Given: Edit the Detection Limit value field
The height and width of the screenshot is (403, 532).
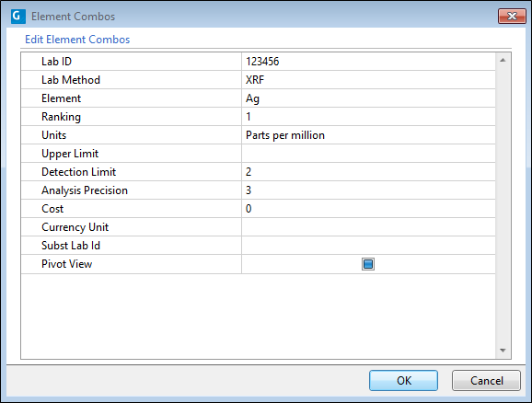Looking at the screenshot, I should pyautogui.click(x=368, y=172).
